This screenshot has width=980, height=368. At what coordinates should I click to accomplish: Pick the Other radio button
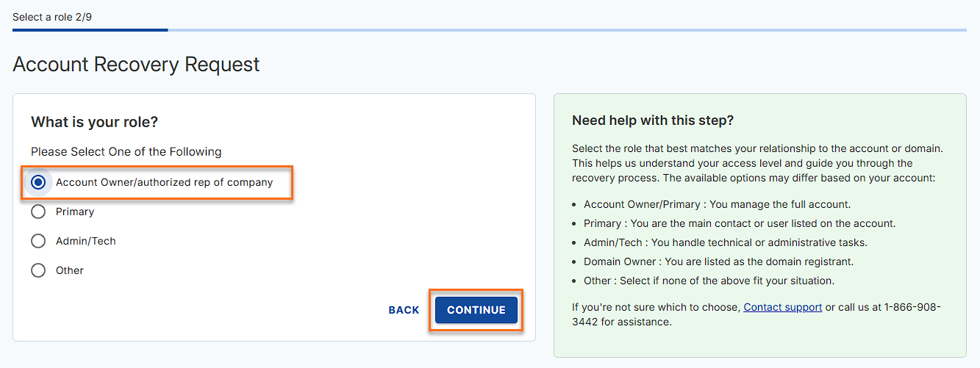(x=38, y=270)
